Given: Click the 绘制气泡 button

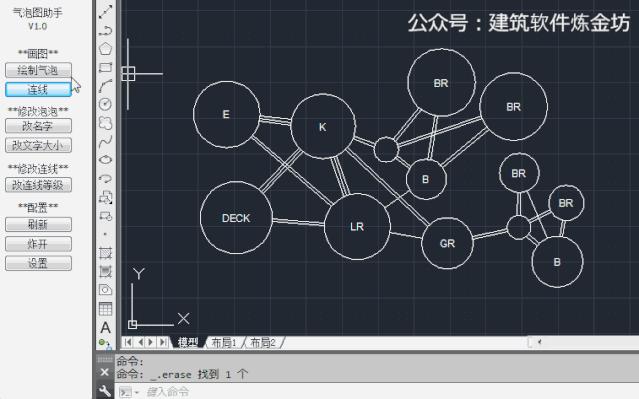Looking at the screenshot, I should (38, 70).
